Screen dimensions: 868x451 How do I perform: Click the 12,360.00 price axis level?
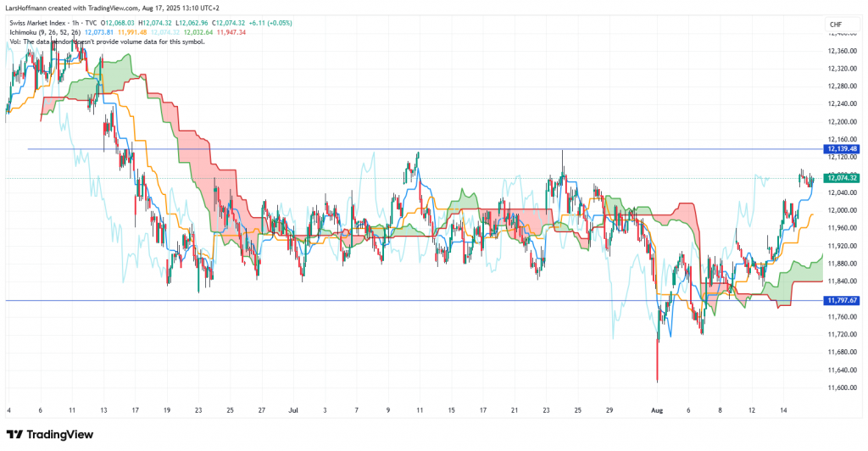tap(843, 51)
